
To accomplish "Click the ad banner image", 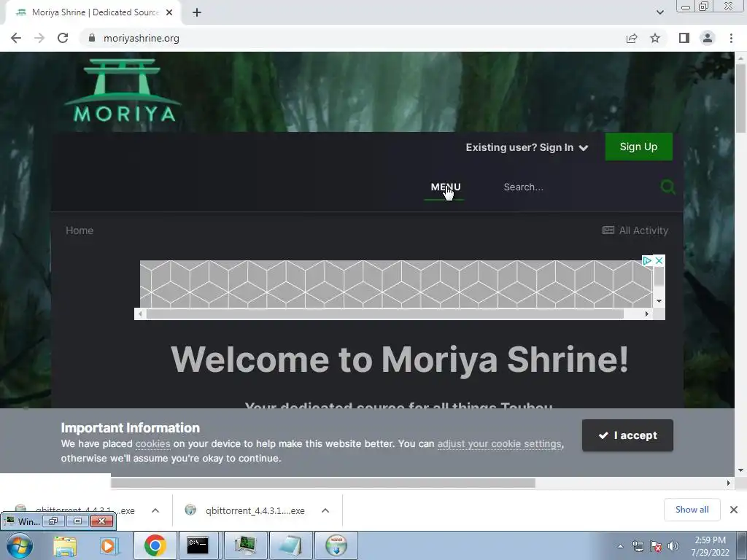I will [395, 284].
